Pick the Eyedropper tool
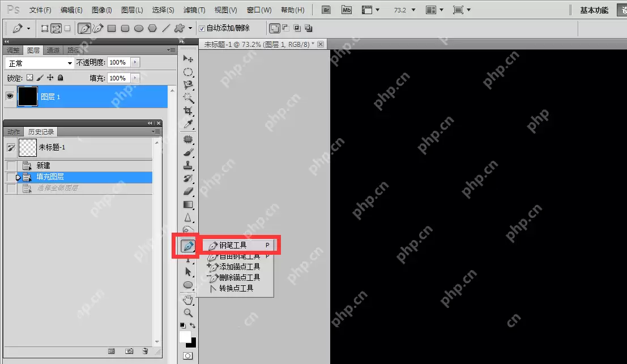627x364 pixels. (x=188, y=124)
